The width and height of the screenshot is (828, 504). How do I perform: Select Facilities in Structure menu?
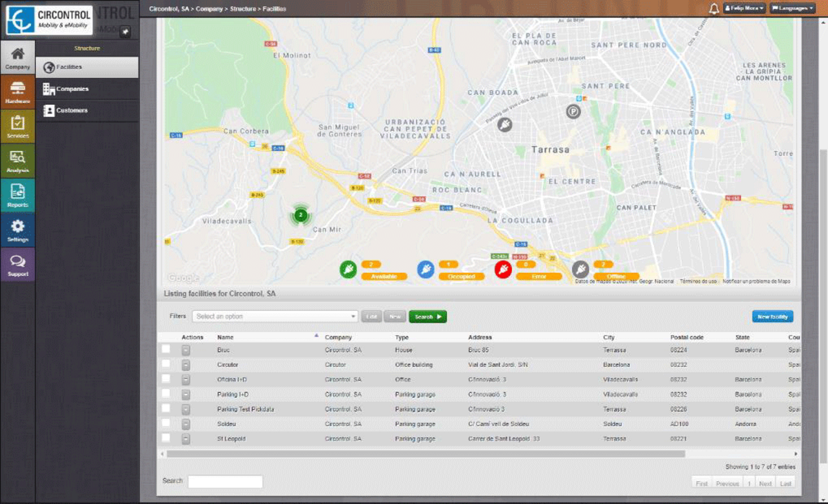tap(87, 67)
